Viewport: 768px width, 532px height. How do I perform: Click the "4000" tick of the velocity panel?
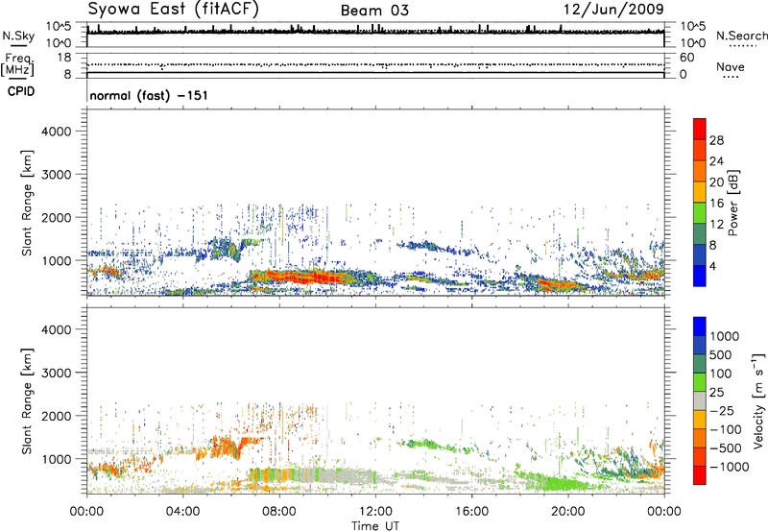click(56, 329)
